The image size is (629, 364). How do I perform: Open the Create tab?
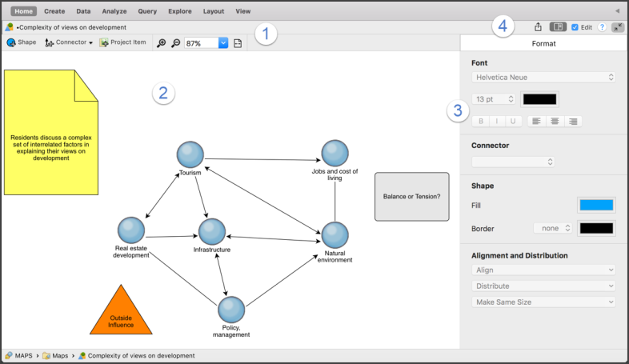(54, 11)
